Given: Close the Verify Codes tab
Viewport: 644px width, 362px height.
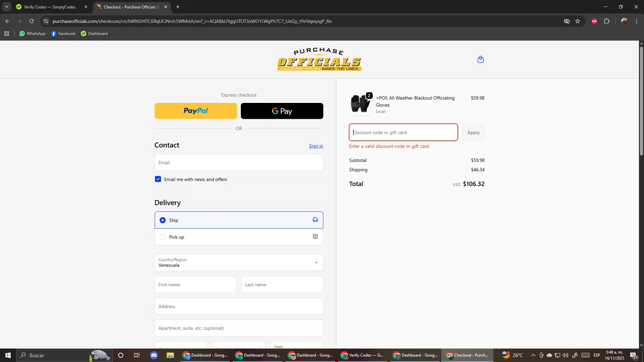Looking at the screenshot, I should 85,7.
